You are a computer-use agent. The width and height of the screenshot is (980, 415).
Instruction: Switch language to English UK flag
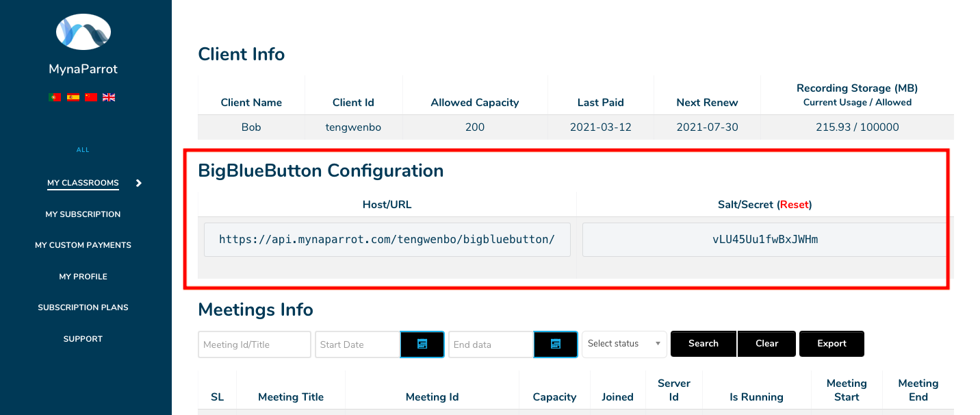[x=109, y=97]
